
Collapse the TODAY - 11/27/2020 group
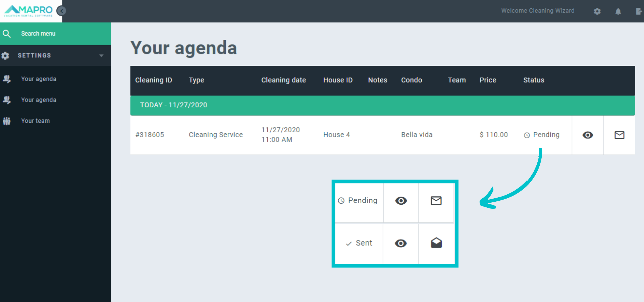click(173, 105)
